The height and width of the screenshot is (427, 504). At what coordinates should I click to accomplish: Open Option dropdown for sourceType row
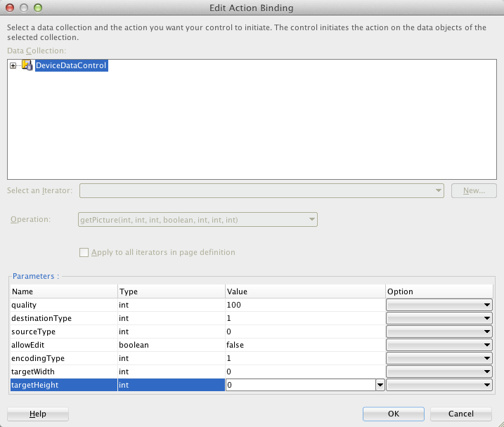tap(439, 331)
